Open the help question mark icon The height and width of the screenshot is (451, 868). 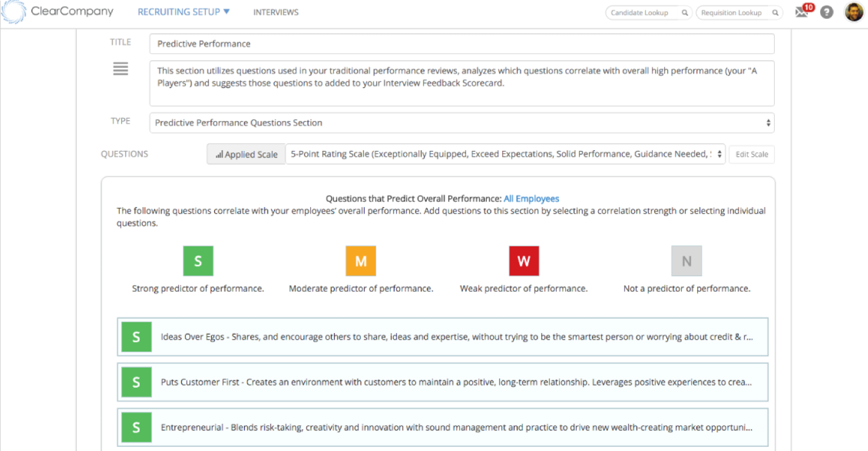827,12
